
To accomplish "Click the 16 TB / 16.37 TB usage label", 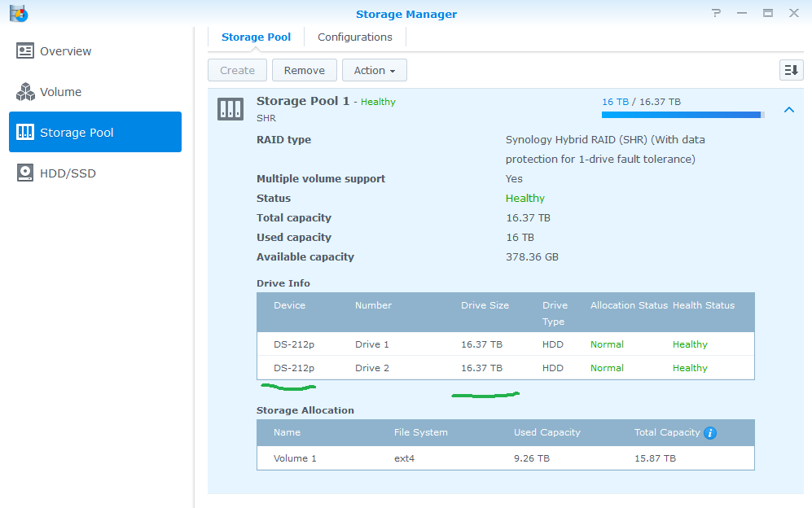I will (641, 102).
